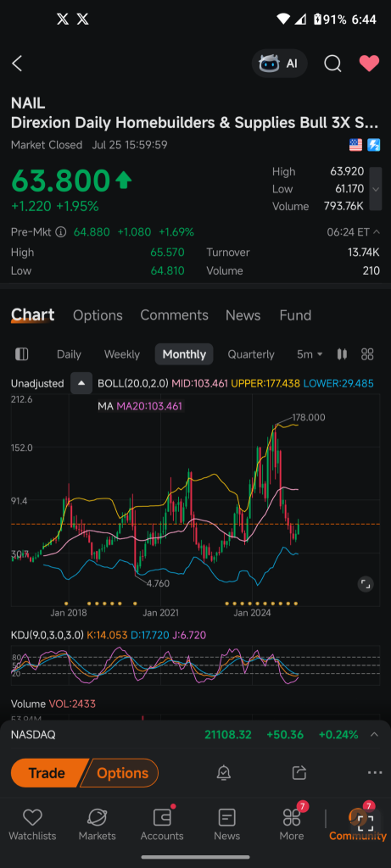The height and width of the screenshot is (868, 391).
Task: Tap the NAIL ticker symbol
Action: tap(28, 103)
